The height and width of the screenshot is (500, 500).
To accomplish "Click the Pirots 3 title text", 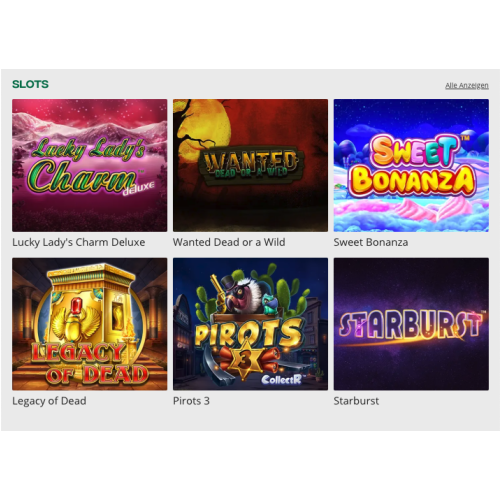I will (191, 401).
